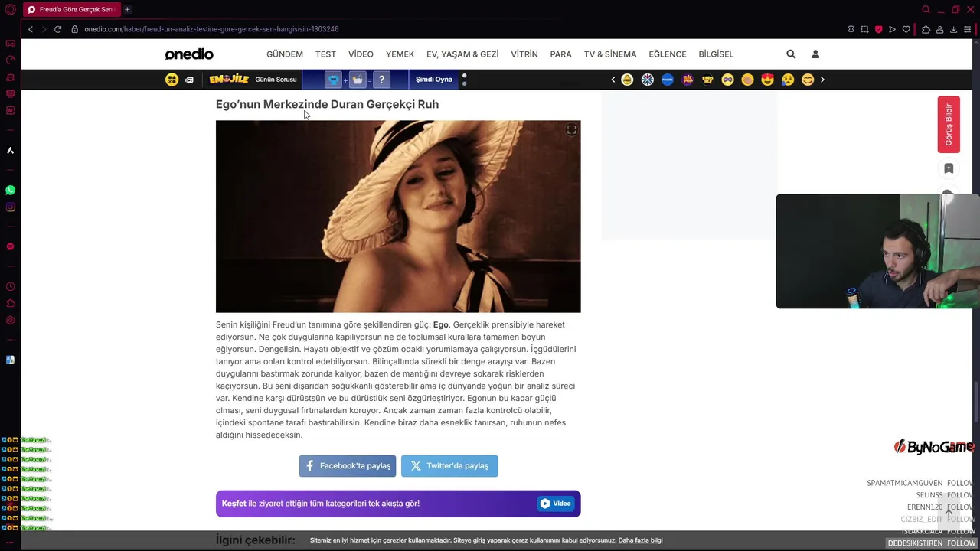Image resolution: width=980 pixels, height=551 pixels.
Task: Save article with the bookmark icon
Action: point(949,168)
